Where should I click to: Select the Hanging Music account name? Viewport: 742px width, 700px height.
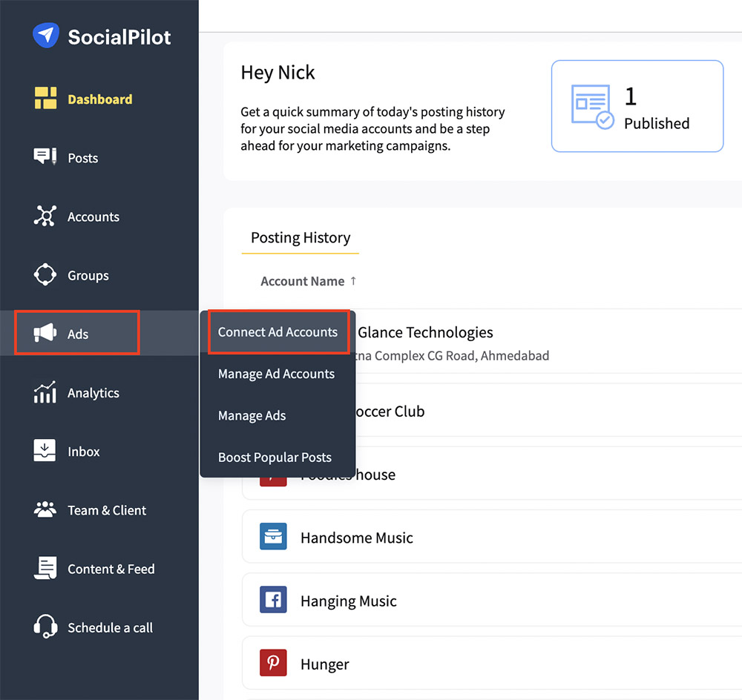[x=349, y=601]
